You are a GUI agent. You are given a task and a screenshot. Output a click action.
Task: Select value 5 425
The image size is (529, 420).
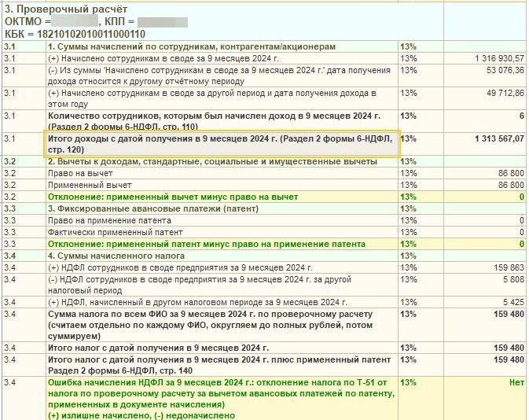point(513,302)
